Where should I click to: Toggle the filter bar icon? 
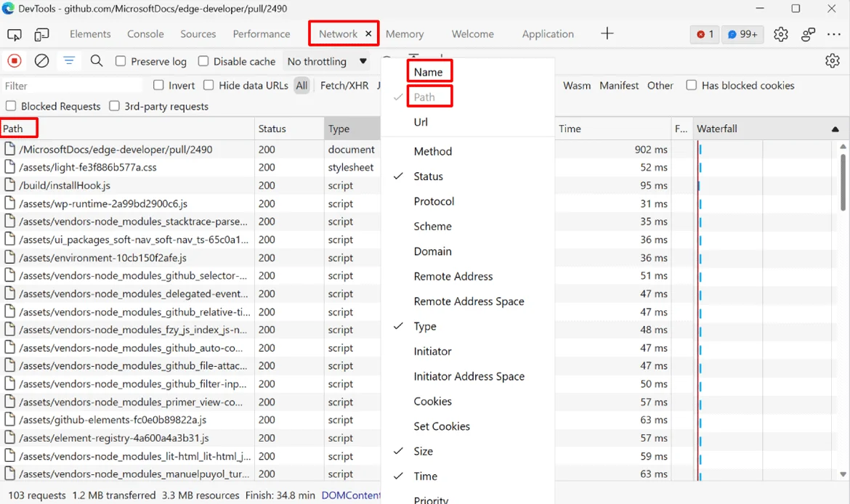pyautogui.click(x=69, y=61)
